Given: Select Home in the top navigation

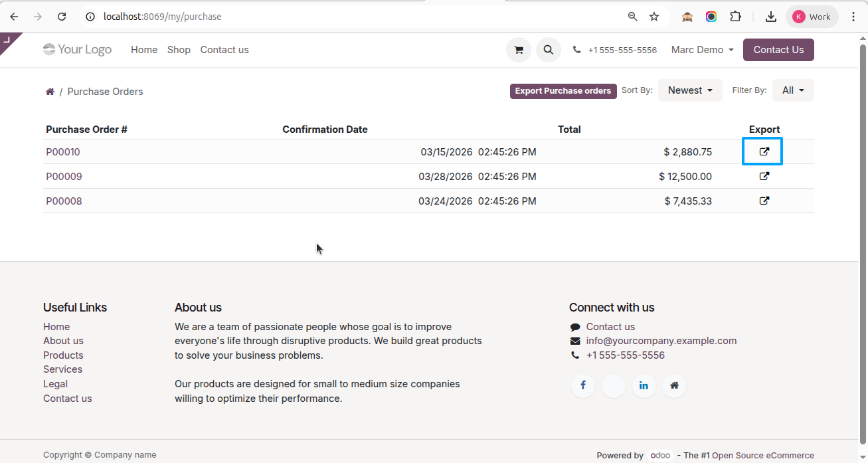Looking at the screenshot, I should (x=144, y=50).
